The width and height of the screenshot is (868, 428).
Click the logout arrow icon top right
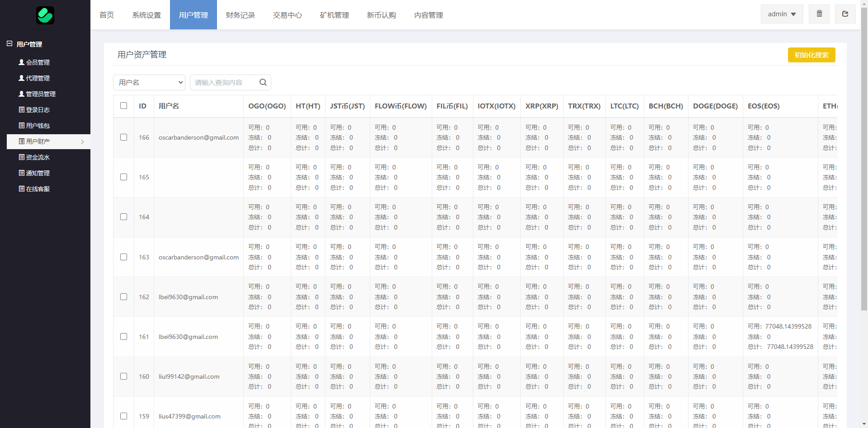click(845, 14)
